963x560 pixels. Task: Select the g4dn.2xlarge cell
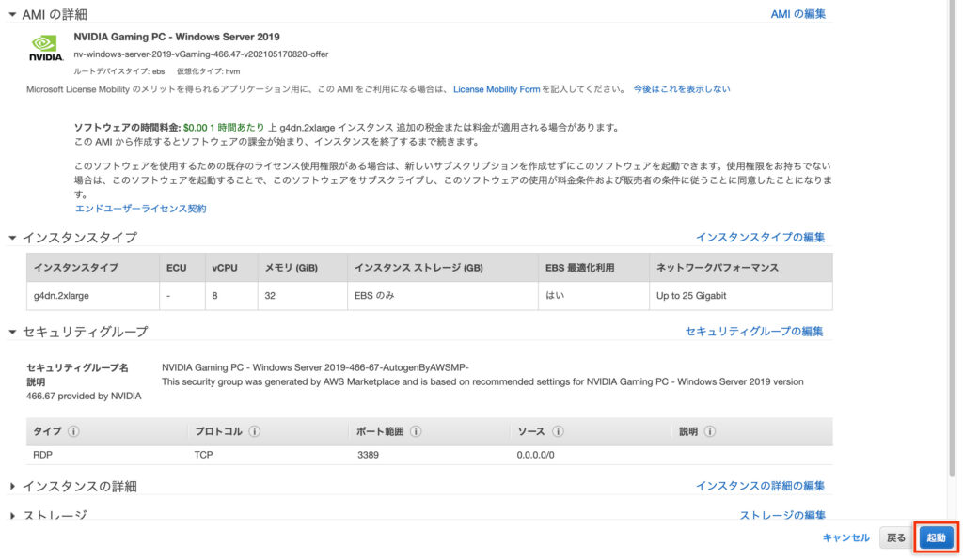click(x=93, y=296)
